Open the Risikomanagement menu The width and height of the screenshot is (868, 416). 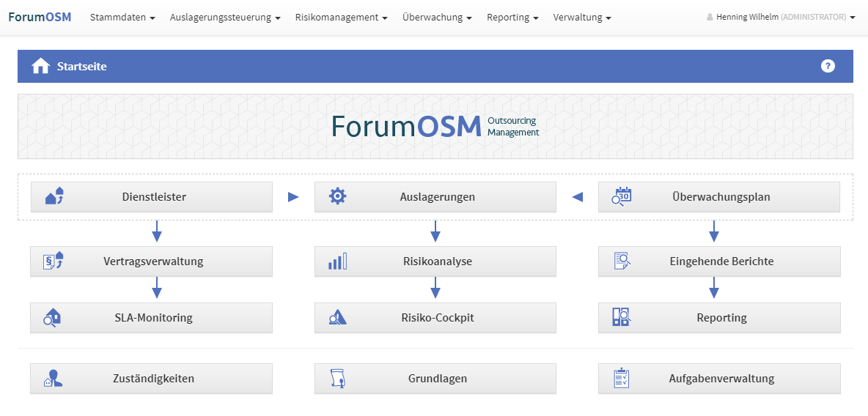click(341, 17)
